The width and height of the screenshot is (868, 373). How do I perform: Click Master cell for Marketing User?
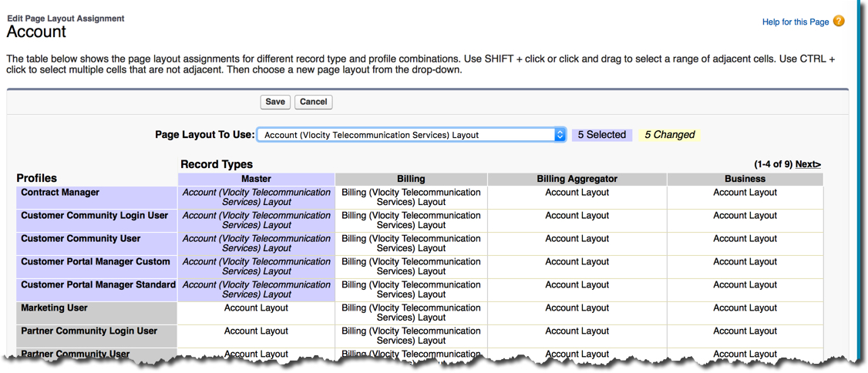256,313
